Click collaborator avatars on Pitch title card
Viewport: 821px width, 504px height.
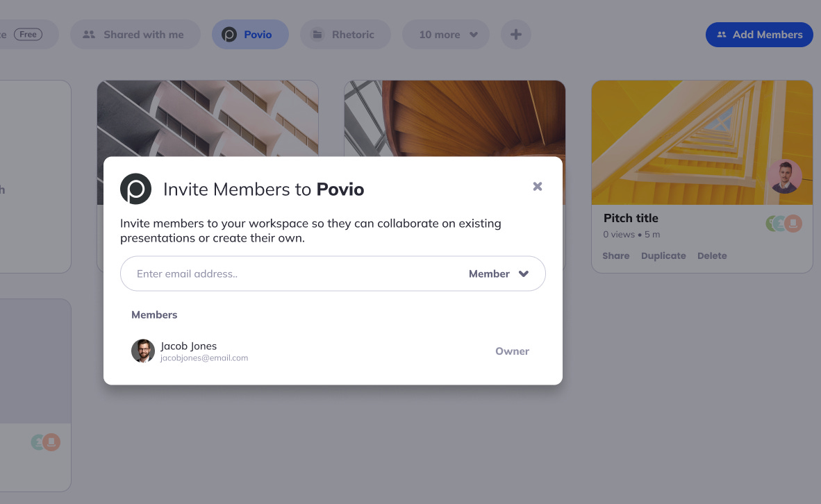(783, 224)
